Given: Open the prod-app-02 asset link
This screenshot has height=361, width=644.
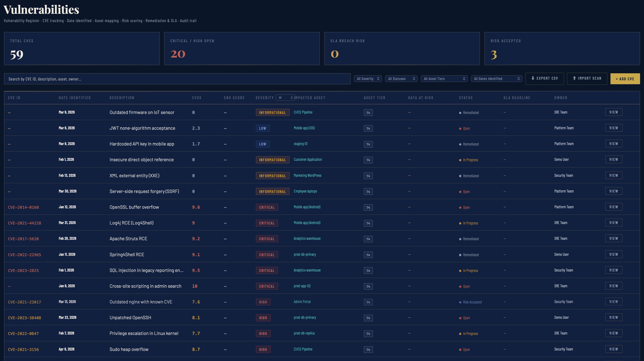Looking at the screenshot, I should tap(302, 286).
